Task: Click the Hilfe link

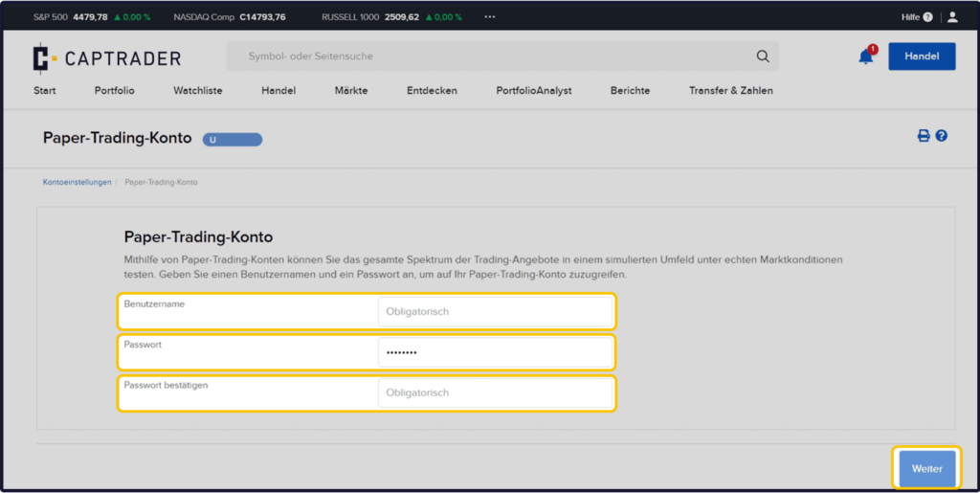Action: pyautogui.click(x=910, y=17)
